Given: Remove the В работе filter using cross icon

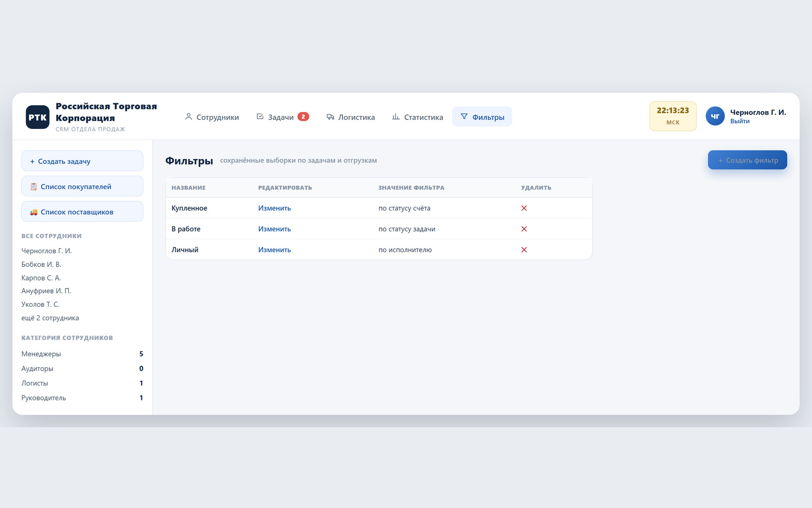Looking at the screenshot, I should tap(524, 229).
